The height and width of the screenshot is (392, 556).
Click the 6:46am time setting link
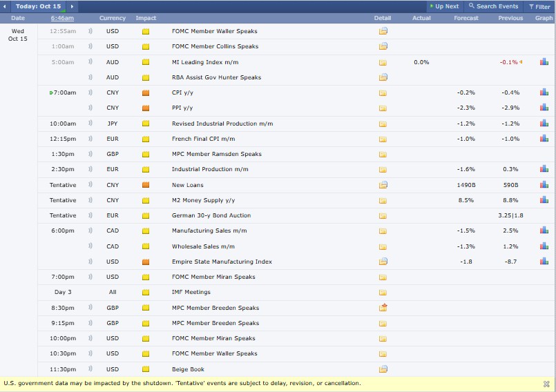pos(63,18)
